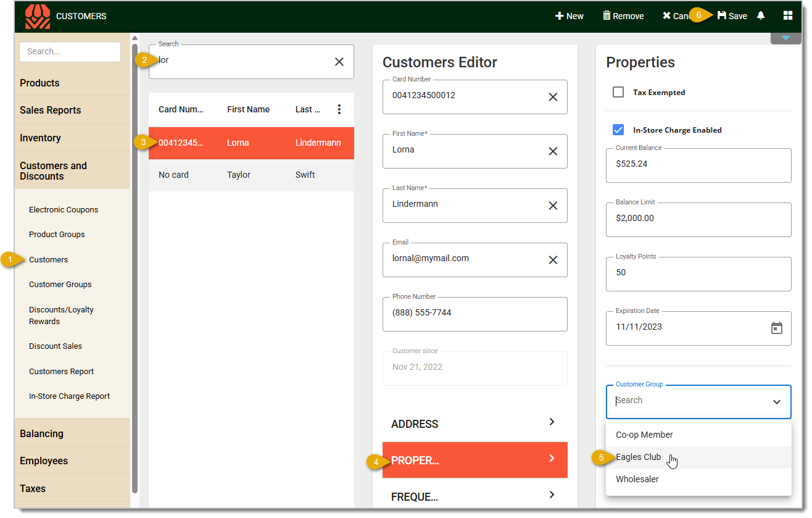Expand the Products menu

tap(72, 83)
